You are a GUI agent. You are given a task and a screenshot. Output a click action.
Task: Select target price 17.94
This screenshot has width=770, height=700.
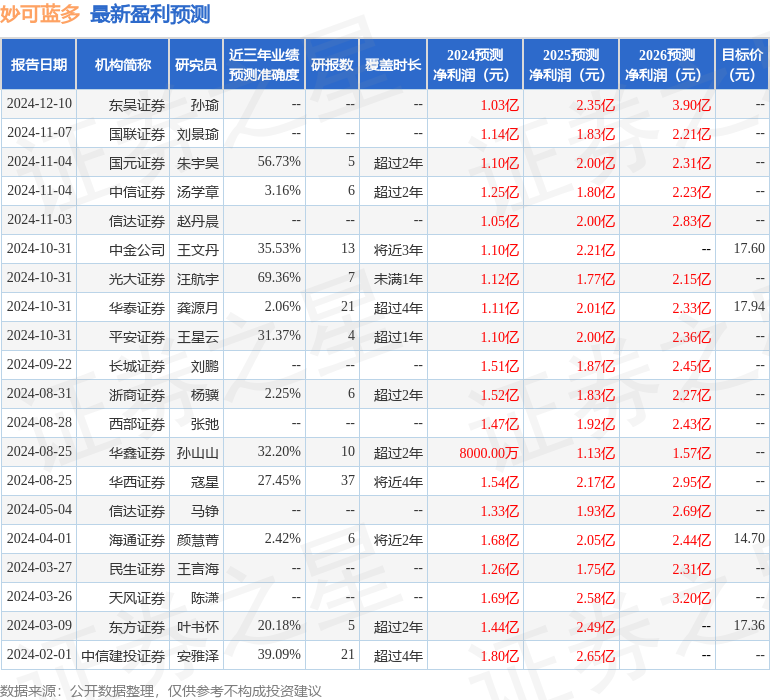point(749,307)
